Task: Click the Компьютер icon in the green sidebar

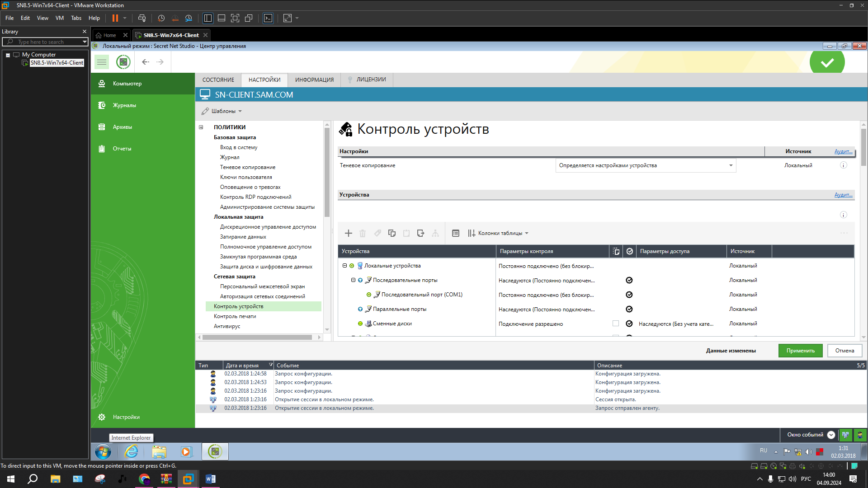Action: pos(102,84)
